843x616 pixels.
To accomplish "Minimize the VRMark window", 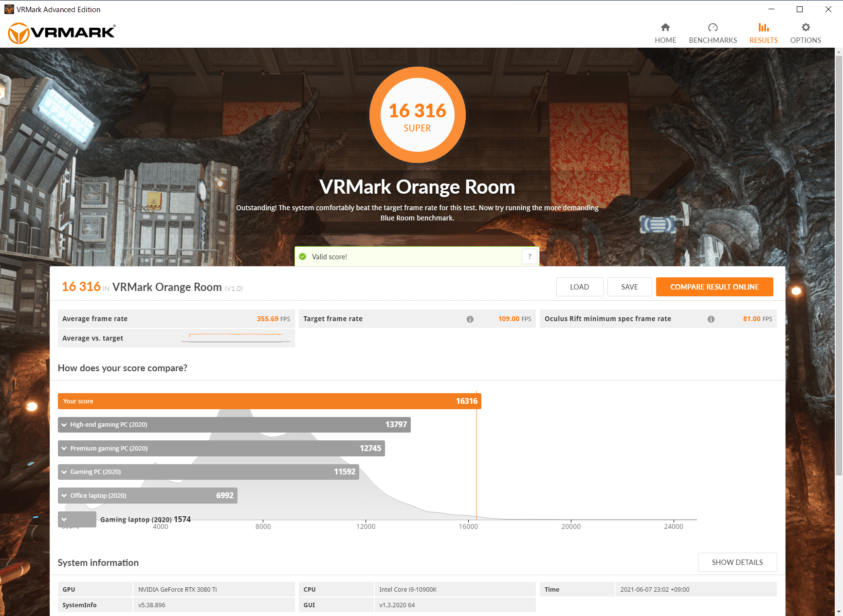I will click(771, 9).
